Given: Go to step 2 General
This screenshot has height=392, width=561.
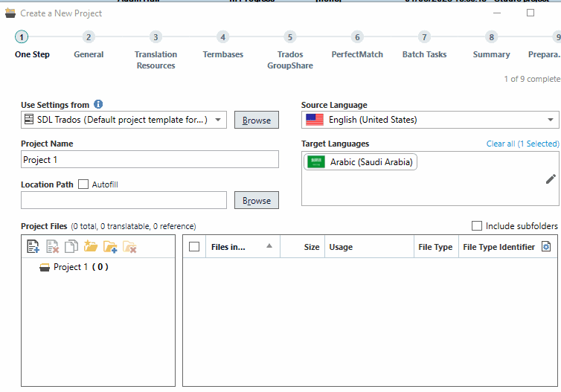Looking at the screenshot, I should click(x=89, y=37).
